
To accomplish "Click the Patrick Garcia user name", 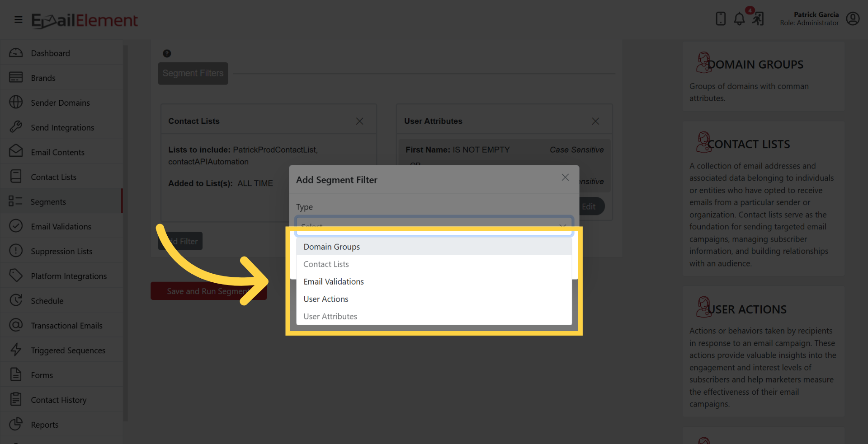I will tap(816, 14).
